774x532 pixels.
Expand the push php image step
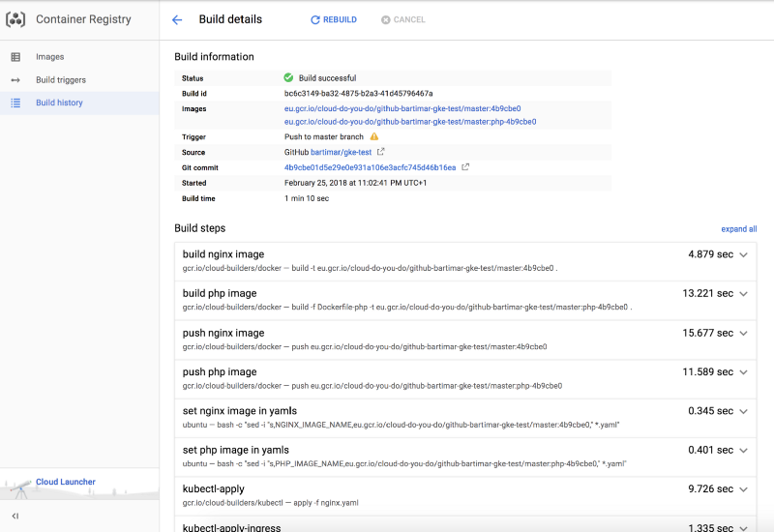pos(743,372)
